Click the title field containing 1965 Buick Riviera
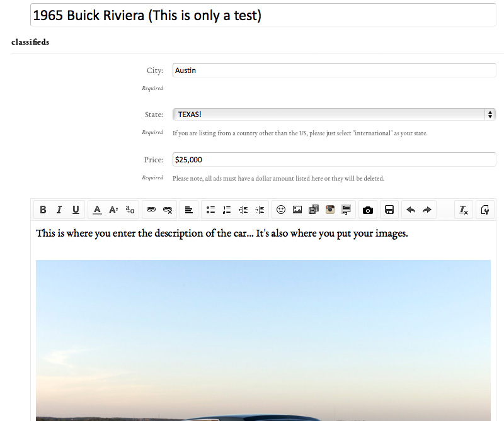The height and width of the screenshot is (421, 504). pyautogui.click(x=263, y=15)
